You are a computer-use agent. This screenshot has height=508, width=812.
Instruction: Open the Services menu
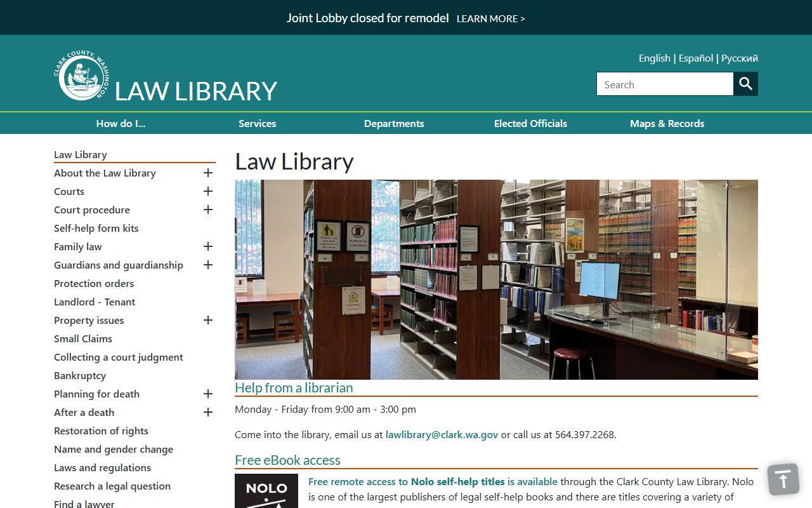tap(257, 123)
